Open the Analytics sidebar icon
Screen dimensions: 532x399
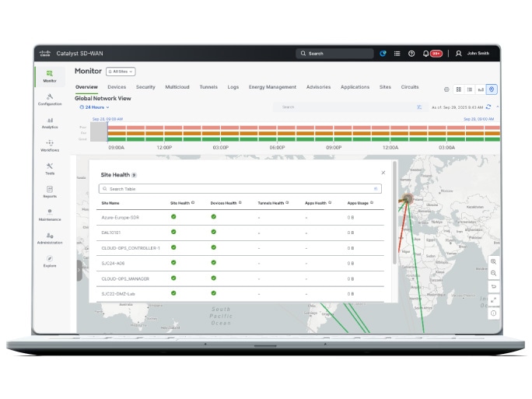[50, 122]
